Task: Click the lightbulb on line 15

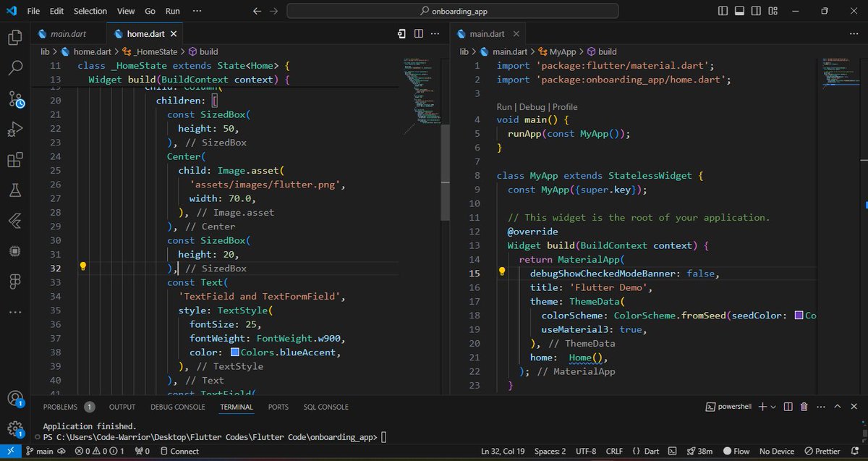Action: click(501, 272)
